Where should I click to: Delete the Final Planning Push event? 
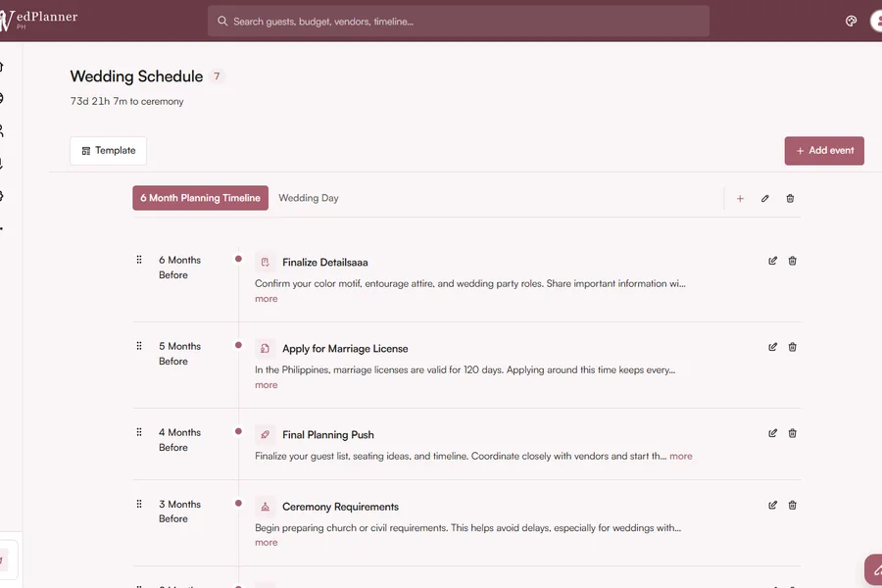[792, 433]
